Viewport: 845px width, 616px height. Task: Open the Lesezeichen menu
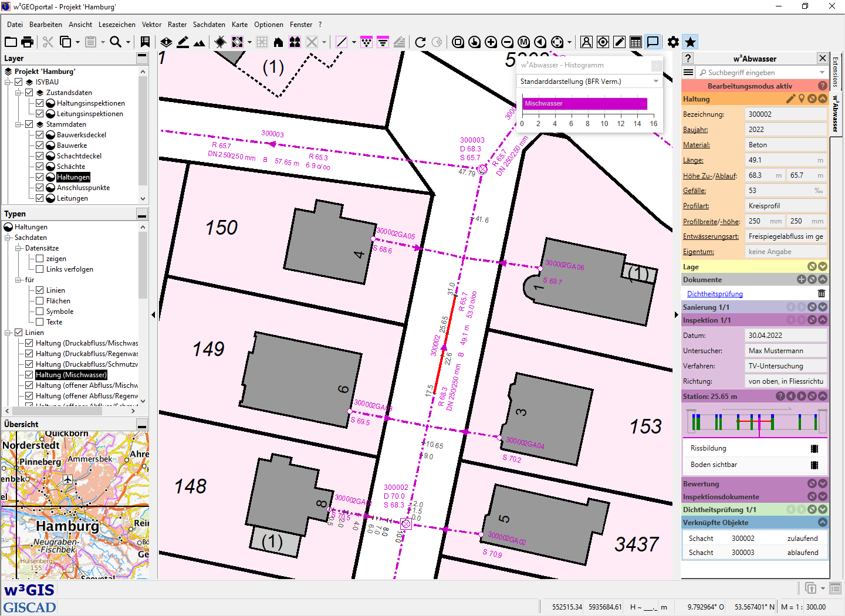(117, 25)
